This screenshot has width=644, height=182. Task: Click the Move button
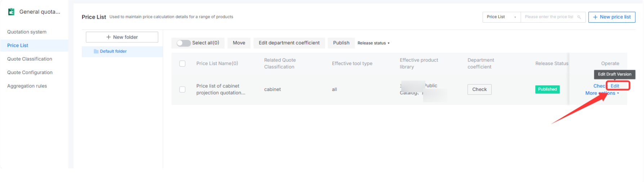click(239, 43)
